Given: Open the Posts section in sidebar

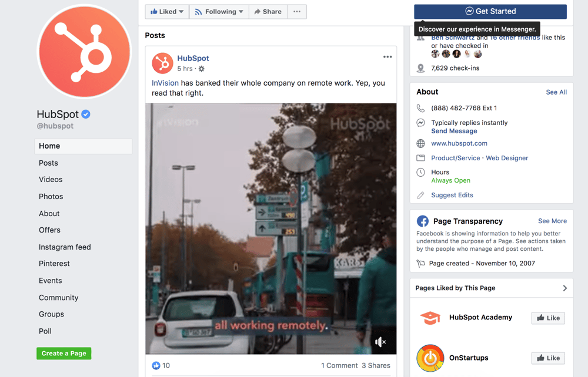Looking at the screenshot, I should point(48,163).
